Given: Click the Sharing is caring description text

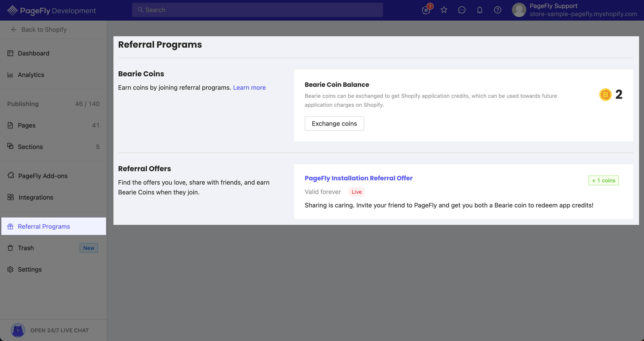Looking at the screenshot, I should tap(449, 205).
